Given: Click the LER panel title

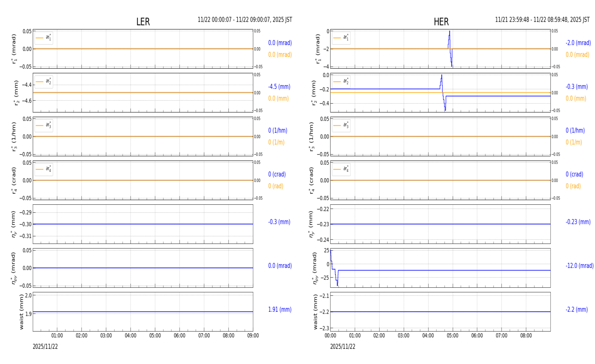Looking at the screenshot, I should pos(143,22).
